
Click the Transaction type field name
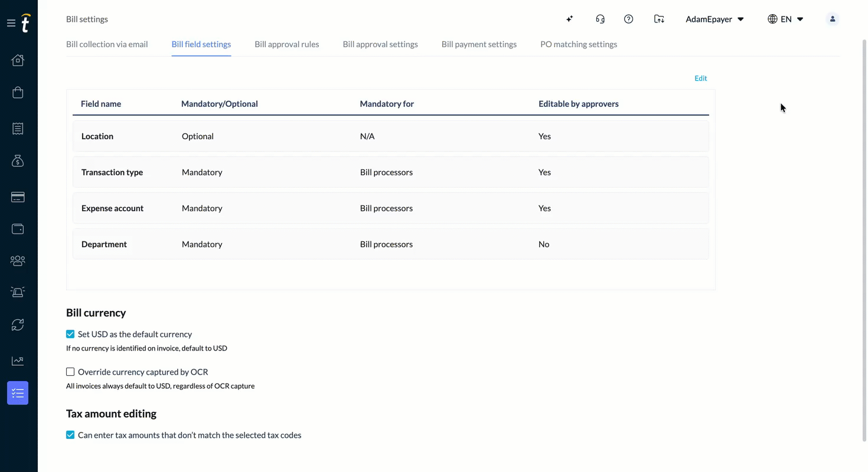112,172
